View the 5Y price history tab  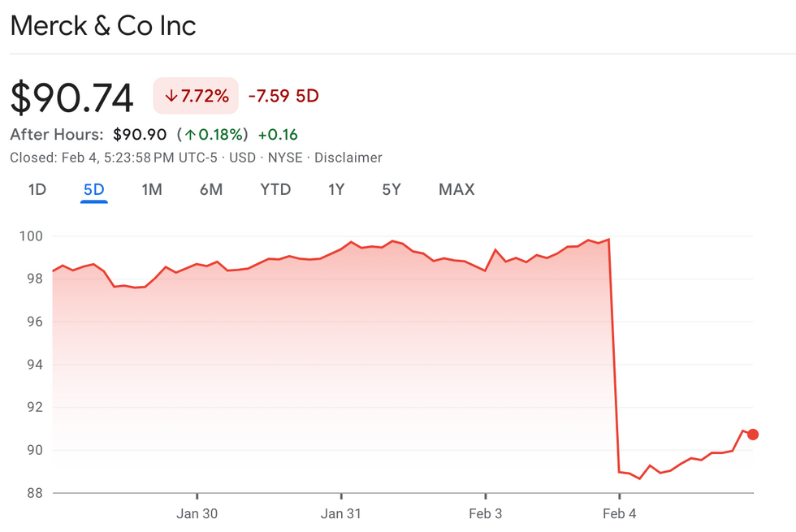click(x=392, y=190)
